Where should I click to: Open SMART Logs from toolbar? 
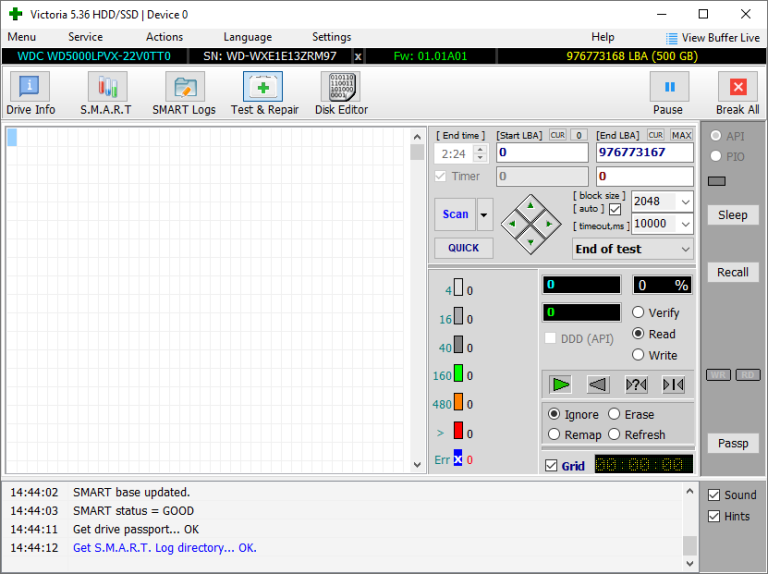click(184, 94)
